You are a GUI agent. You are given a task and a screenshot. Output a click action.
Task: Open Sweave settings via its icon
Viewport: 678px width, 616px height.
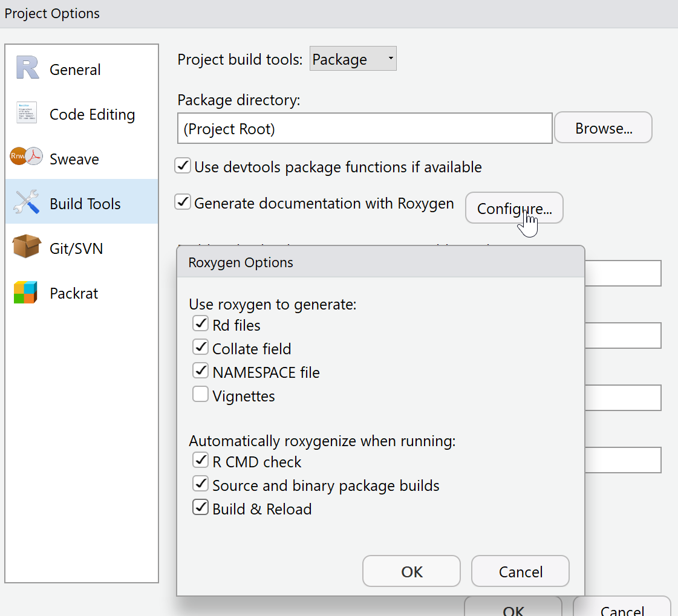pyautogui.click(x=25, y=158)
